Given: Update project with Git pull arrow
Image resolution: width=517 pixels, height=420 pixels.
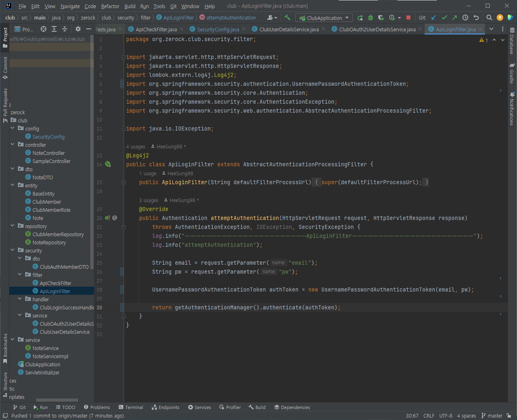Looking at the screenshot, I should [x=434, y=17].
